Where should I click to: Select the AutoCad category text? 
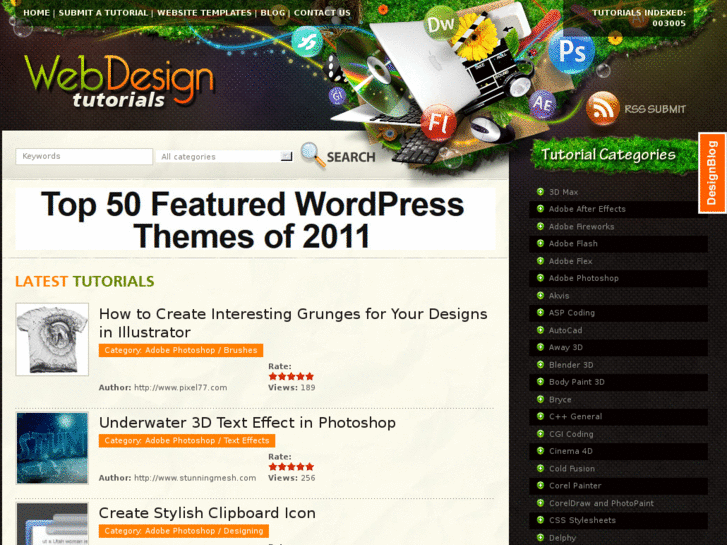point(565,330)
